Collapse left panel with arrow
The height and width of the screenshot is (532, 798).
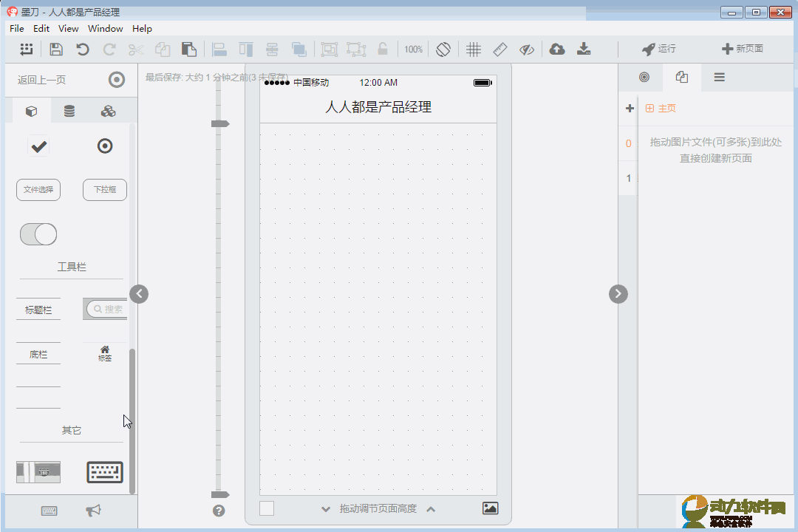(x=139, y=294)
